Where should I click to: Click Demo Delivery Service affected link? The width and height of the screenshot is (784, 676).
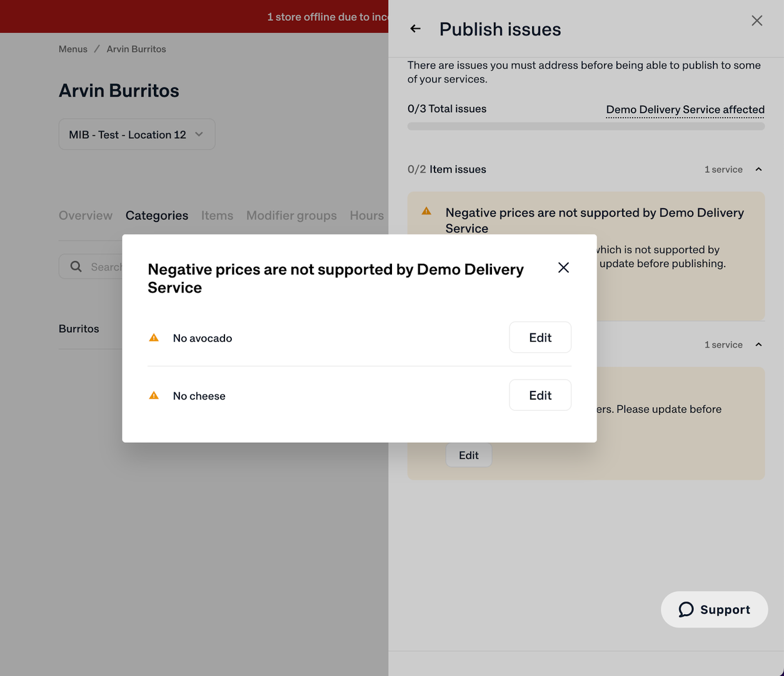pos(685,109)
